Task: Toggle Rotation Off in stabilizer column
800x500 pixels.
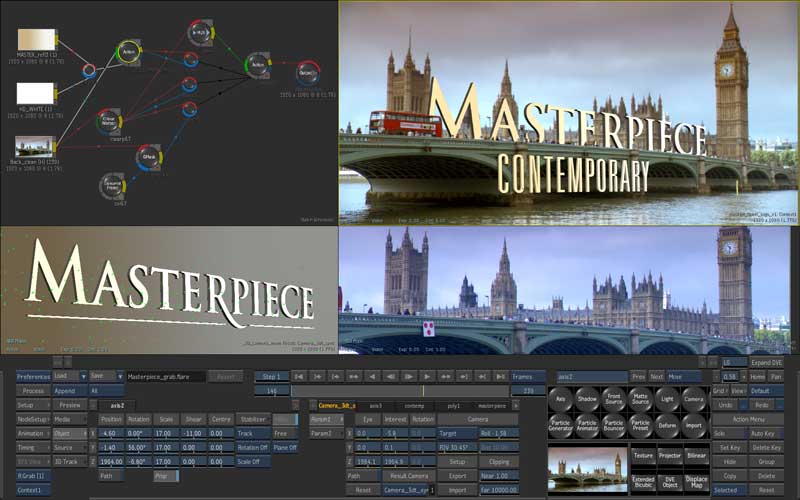Action: tap(253, 447)
